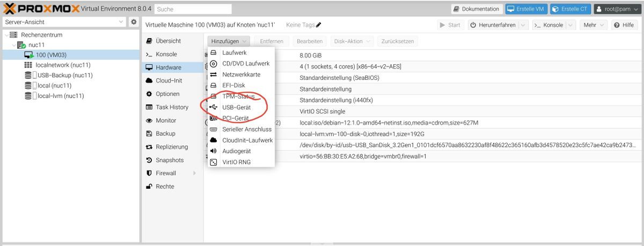This screenshot has height=246, width=644.
Task: Open the Server-Ansicht view selector
Action: [64, 22]
